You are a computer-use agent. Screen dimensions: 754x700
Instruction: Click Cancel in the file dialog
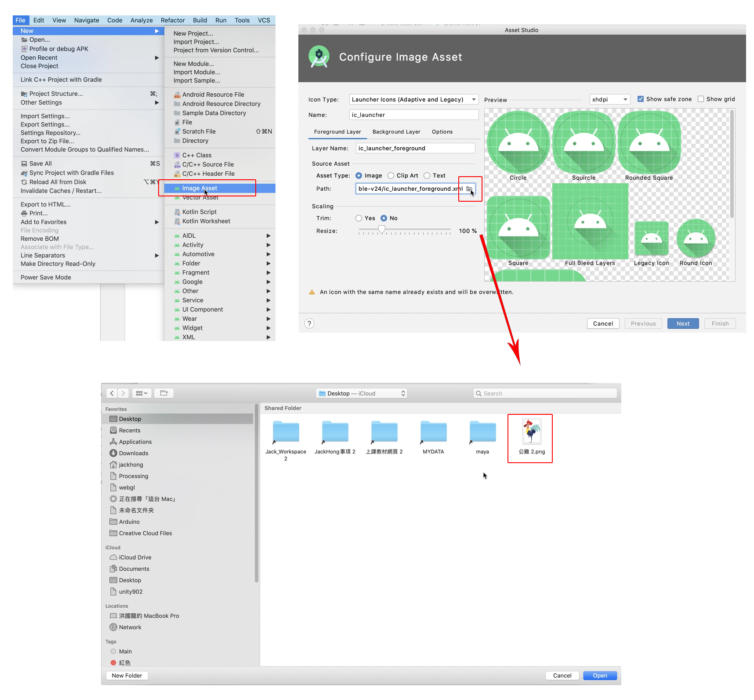pos(562,675)
